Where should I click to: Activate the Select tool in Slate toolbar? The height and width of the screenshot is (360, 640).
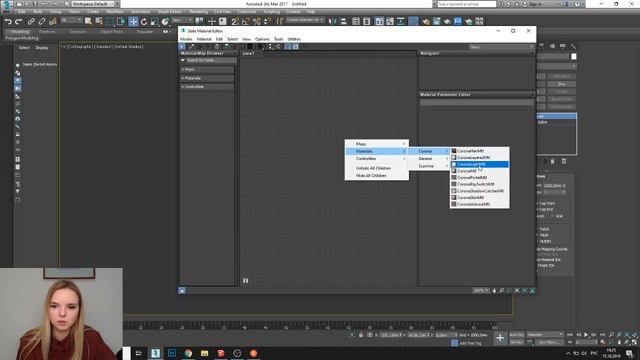pos(182,47)
